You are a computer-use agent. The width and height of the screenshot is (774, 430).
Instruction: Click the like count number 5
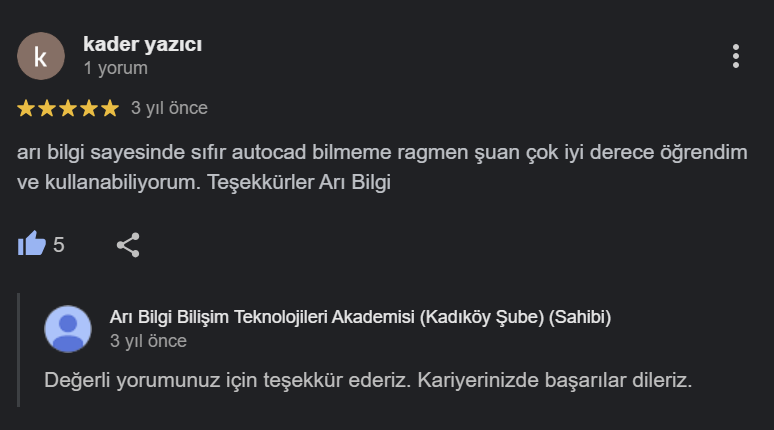59,244
